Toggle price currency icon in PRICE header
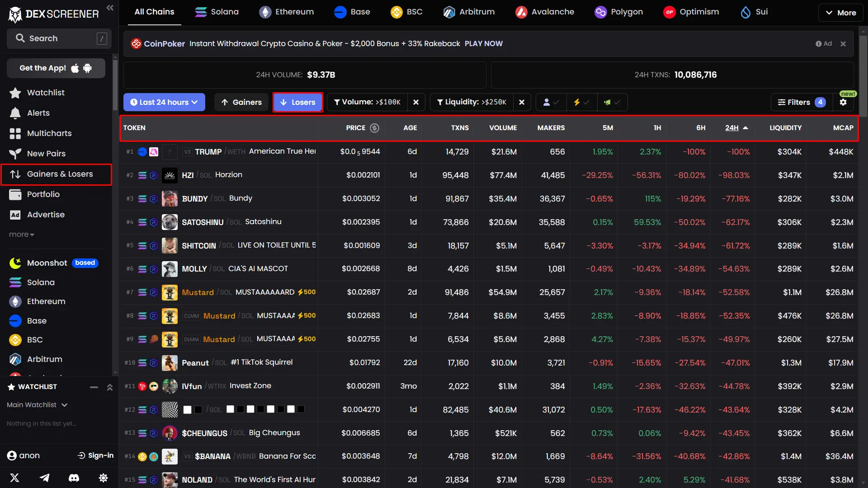 (x=374, y=128)
